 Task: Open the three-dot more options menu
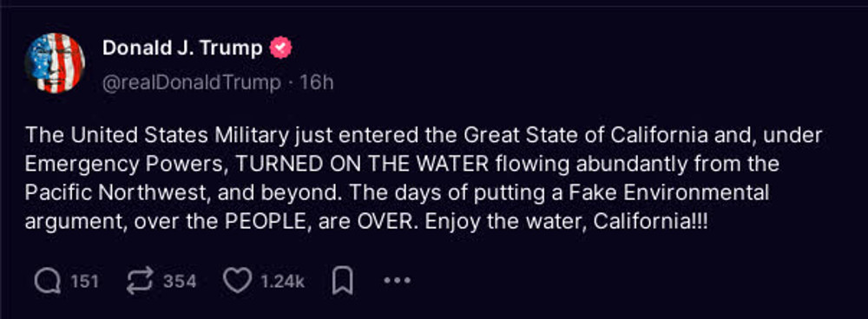click(x=398, y=281)
